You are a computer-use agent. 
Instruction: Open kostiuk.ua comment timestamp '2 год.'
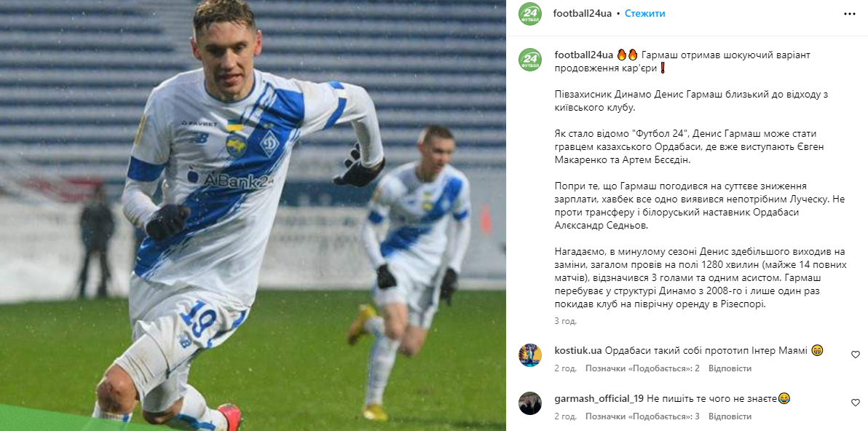pyautogui.click(x=566, y=368)
